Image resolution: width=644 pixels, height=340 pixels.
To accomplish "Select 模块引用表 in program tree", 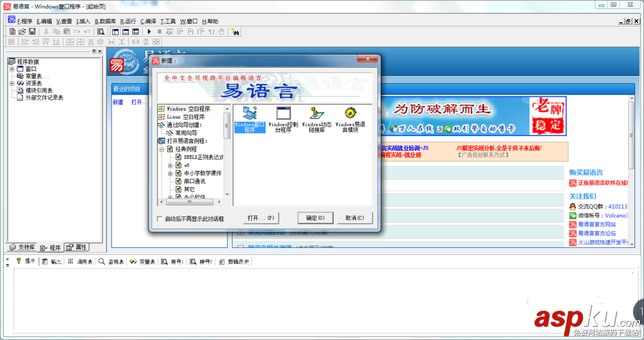I will pos(39,91).
